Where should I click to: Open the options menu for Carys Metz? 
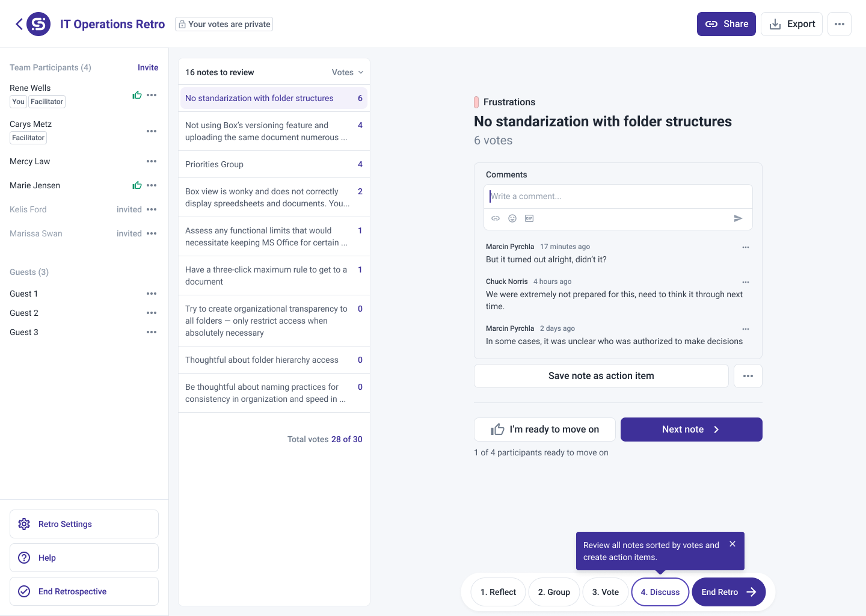pyautogui.click(x=152, y=131)
